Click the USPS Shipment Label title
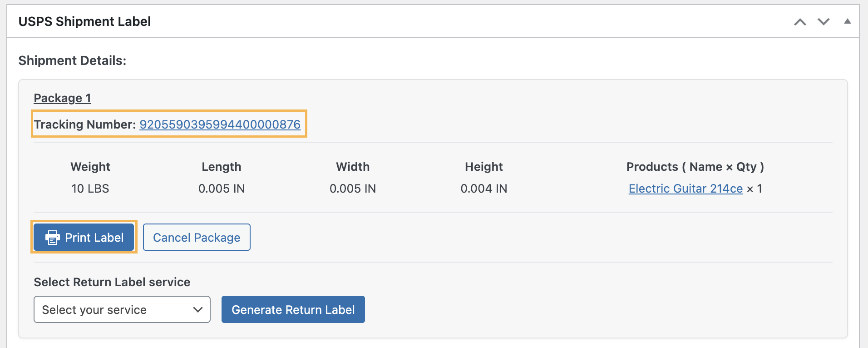 (x=84, y=21)
